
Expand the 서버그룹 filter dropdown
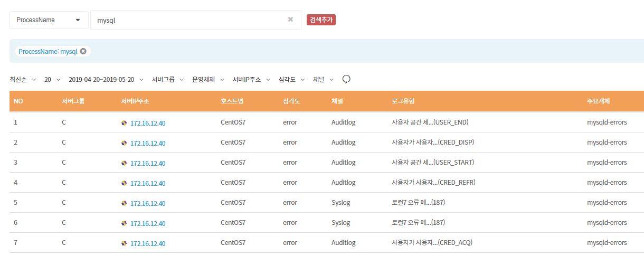click(x=168, y=80)
